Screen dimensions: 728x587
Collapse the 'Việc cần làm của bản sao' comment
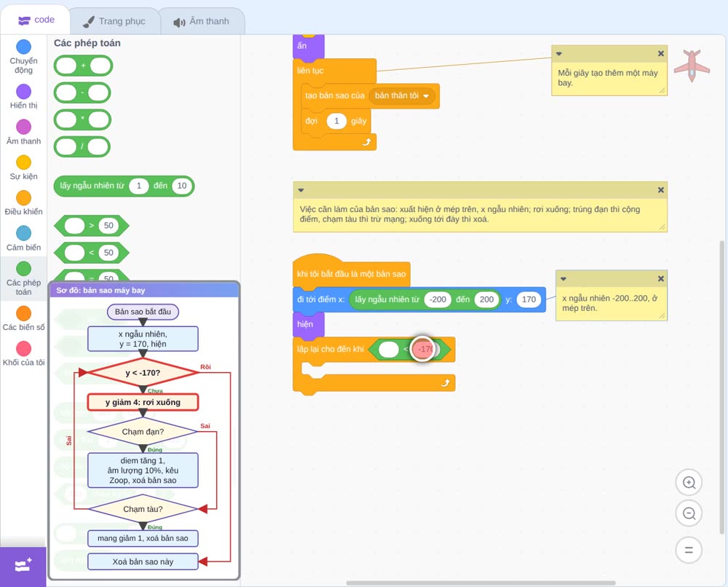coord(301,190)
